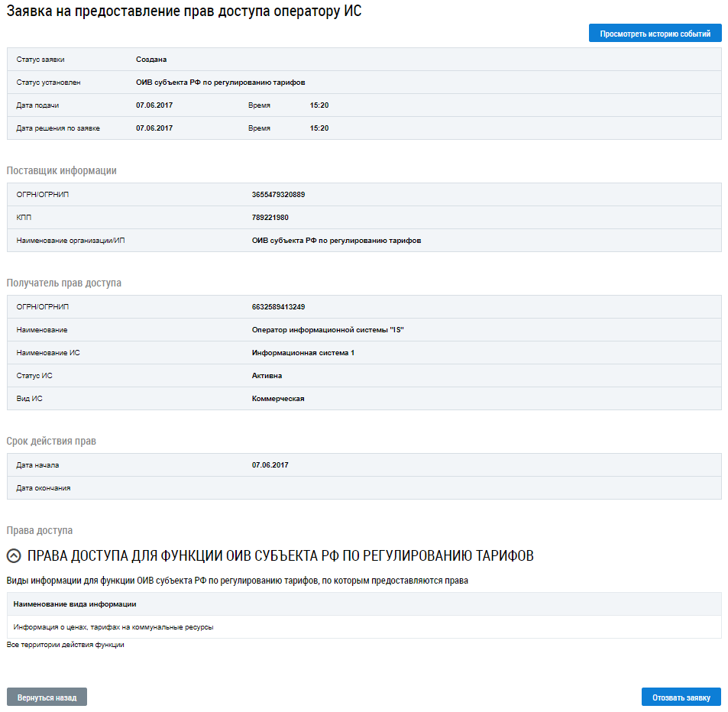Viewport: 728px width, 712px height.
Task: Click the column header Наименование вида информации
Action: [75, 604]
